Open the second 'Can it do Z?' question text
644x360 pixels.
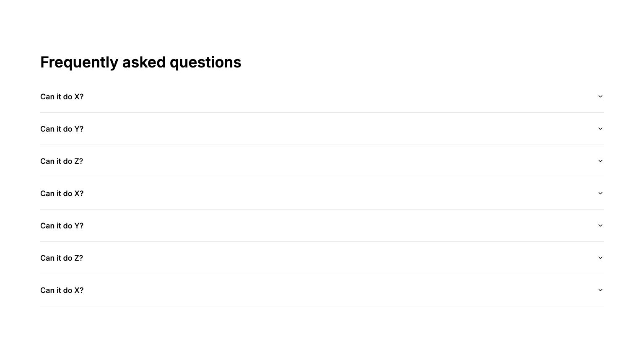(x=62, y=258)
